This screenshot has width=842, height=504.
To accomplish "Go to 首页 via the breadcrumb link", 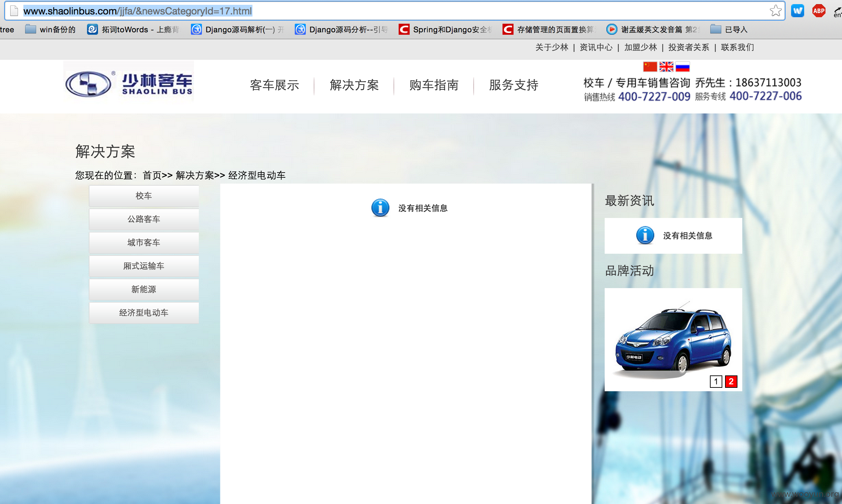I will [152, 175].
